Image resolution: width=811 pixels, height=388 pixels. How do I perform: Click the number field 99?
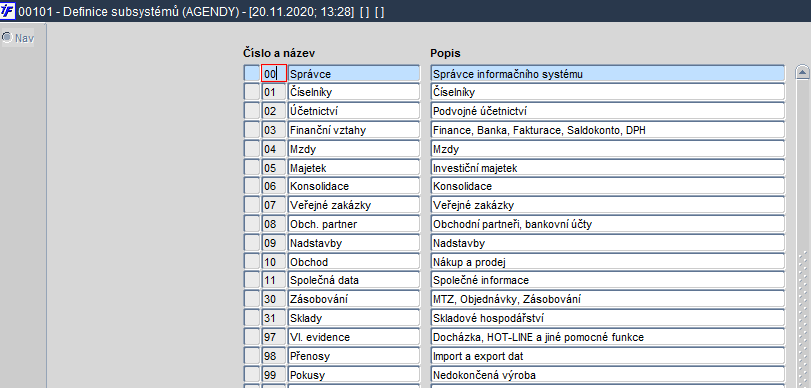click(274, 375)
